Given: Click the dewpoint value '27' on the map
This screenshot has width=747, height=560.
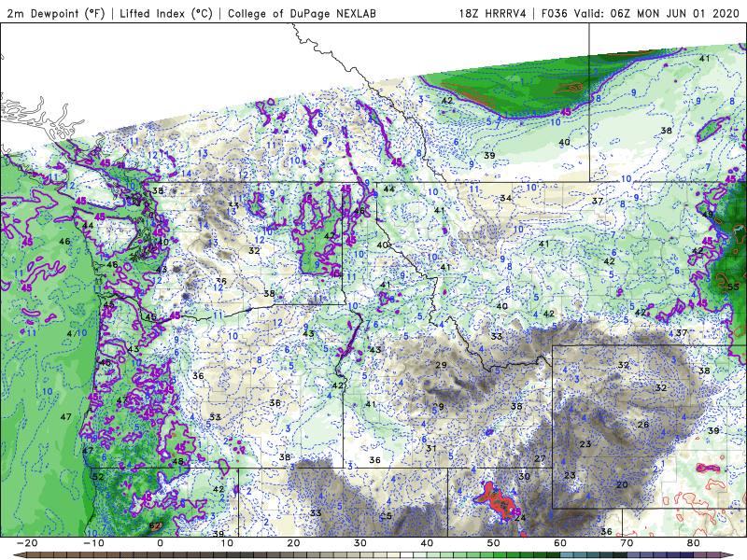Looking at the screenshot, I should click(x=540, y=458).
